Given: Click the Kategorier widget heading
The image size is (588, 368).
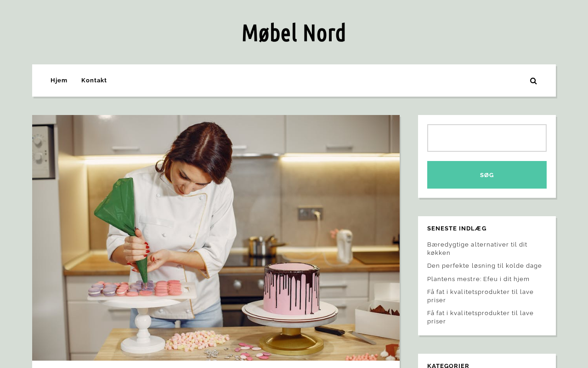Looking at the screenshot, I should [448, 366].
